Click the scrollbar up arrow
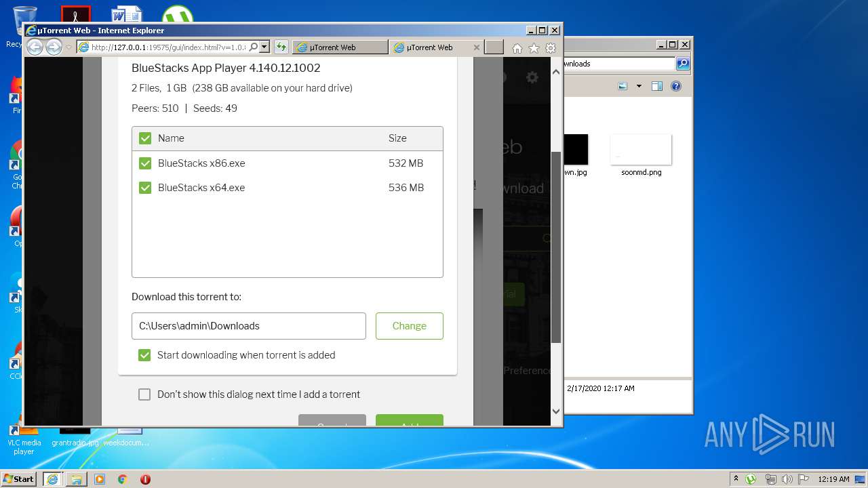 (x=556, y=71)
